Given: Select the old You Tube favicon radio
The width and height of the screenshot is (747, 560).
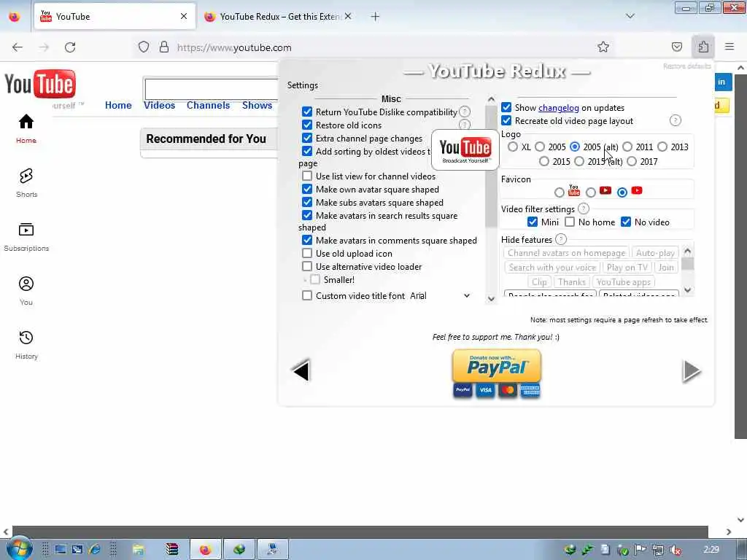Looking at the screenshot, I should click(560, 192).
